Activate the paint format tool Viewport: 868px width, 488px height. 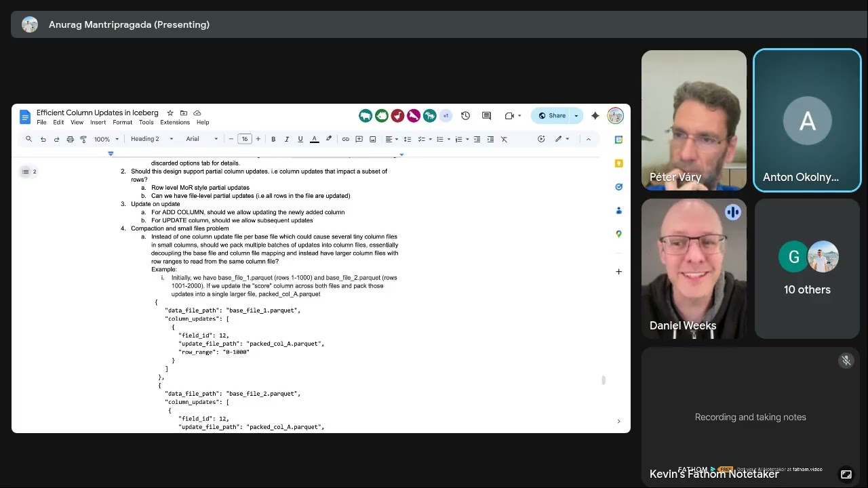[x=83, y=139]
